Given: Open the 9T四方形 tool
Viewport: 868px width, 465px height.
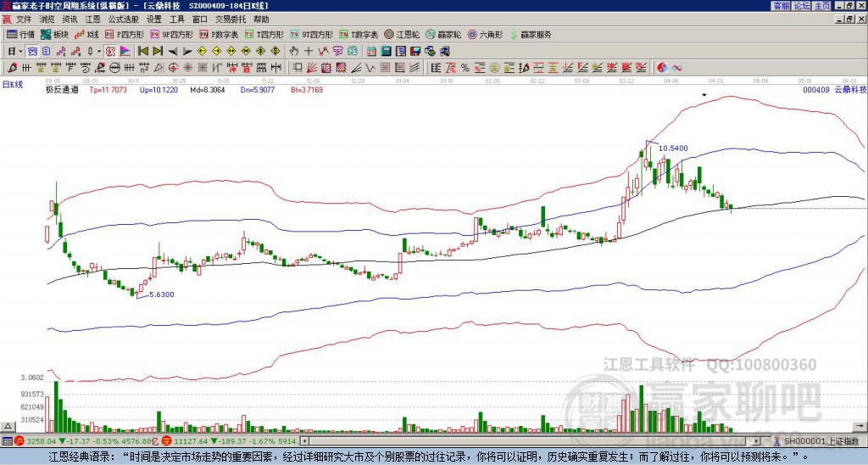Looking at the screenshot, I should click(312, 34).
